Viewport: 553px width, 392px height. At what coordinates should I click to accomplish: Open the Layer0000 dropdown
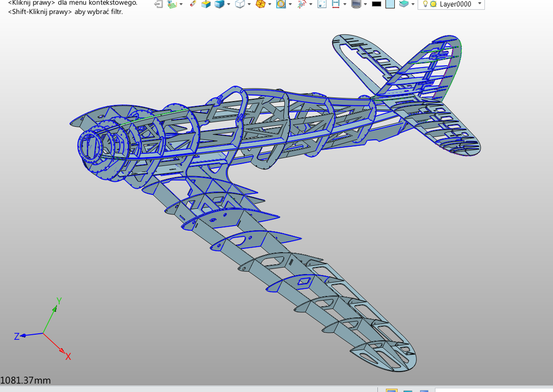coord(480,4)
